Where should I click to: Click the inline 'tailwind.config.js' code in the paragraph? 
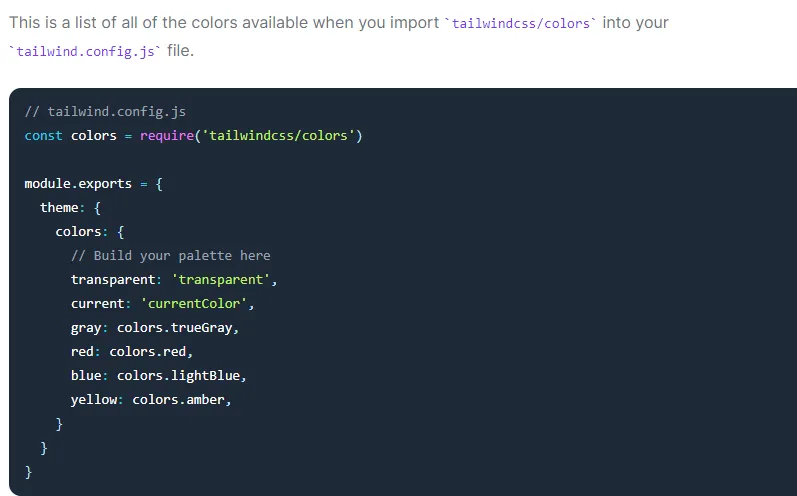coord(85,52)
